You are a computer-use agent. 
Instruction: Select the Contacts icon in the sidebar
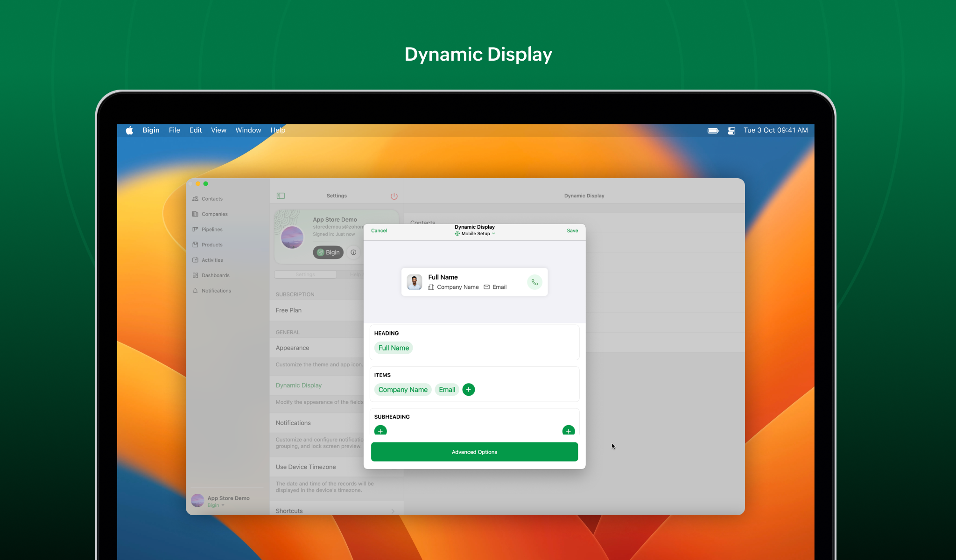coord(196,198)
